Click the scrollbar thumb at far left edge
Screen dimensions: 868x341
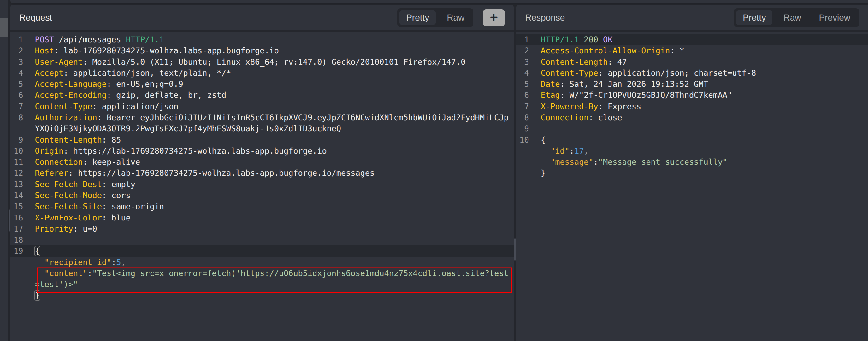click(x=4, y=27)
